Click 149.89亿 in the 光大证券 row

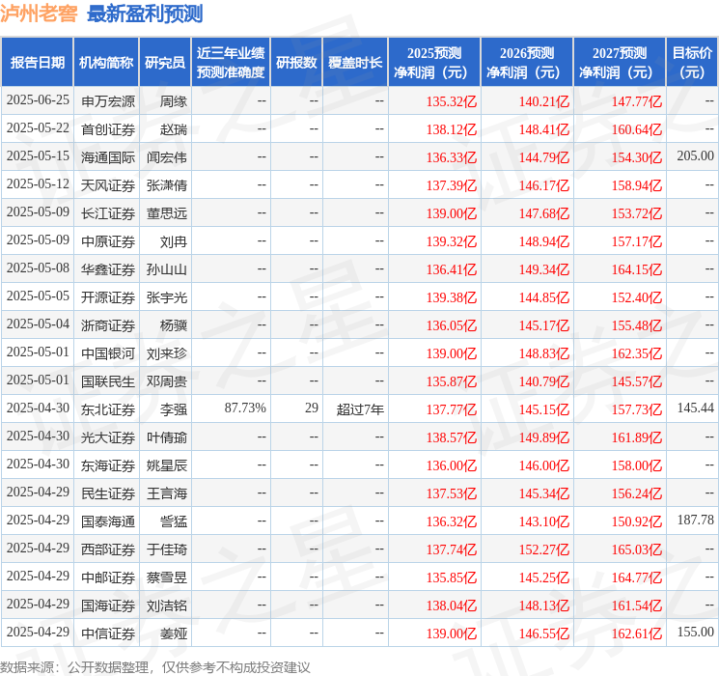pyautogui.click(x=544, y=437)
